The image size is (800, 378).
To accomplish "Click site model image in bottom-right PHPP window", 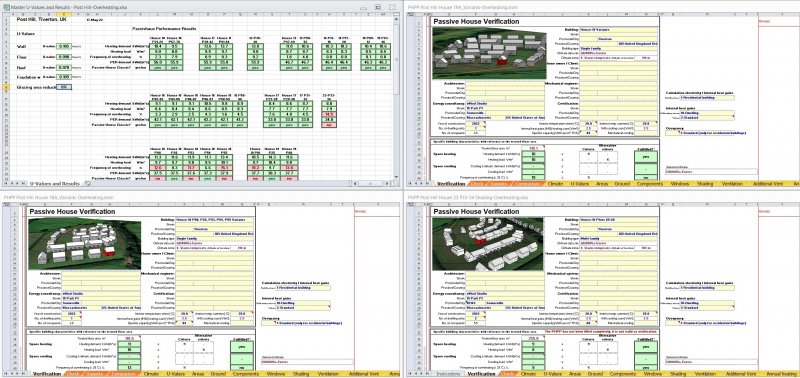I will tap(488, 244).
